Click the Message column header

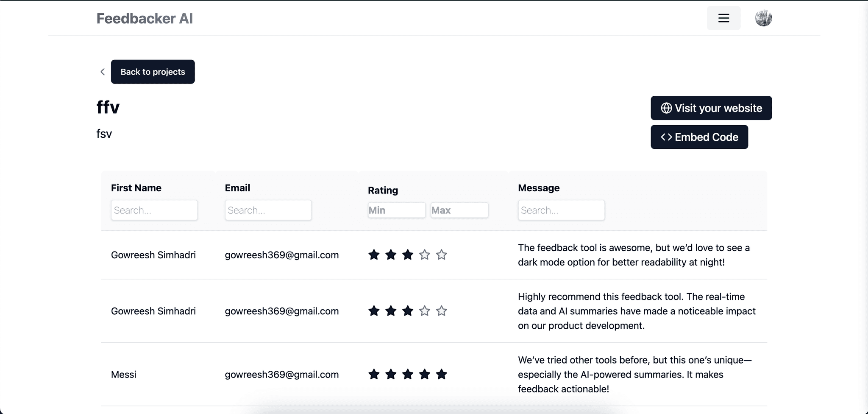tap(539, 188)
